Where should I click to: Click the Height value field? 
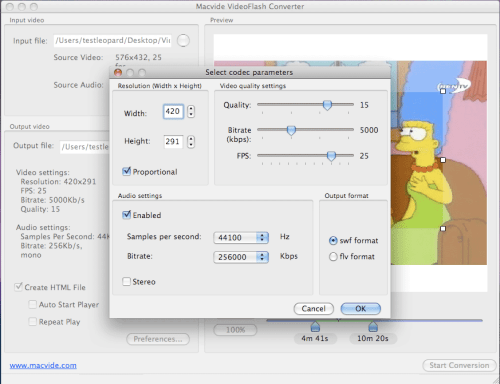(173, 142)
